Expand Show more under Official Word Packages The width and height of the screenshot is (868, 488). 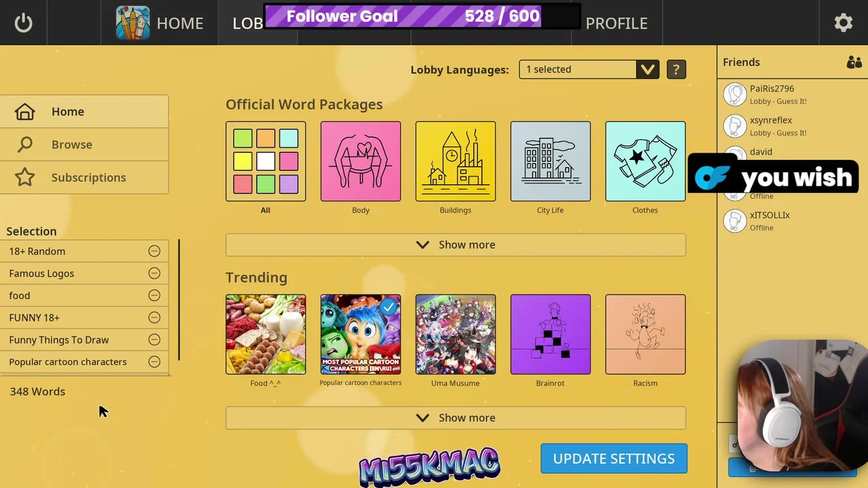[x=456, y=245]
